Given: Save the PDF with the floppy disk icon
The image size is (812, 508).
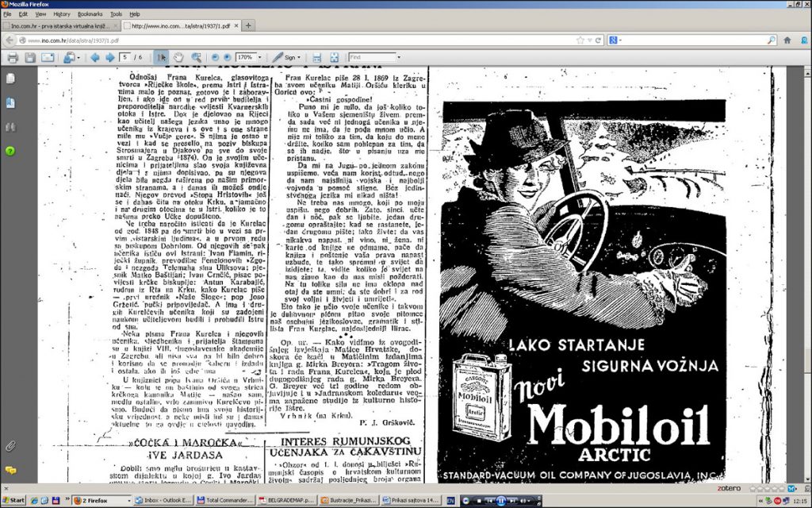Looking at the screenshot, I should tap(30, 57).
